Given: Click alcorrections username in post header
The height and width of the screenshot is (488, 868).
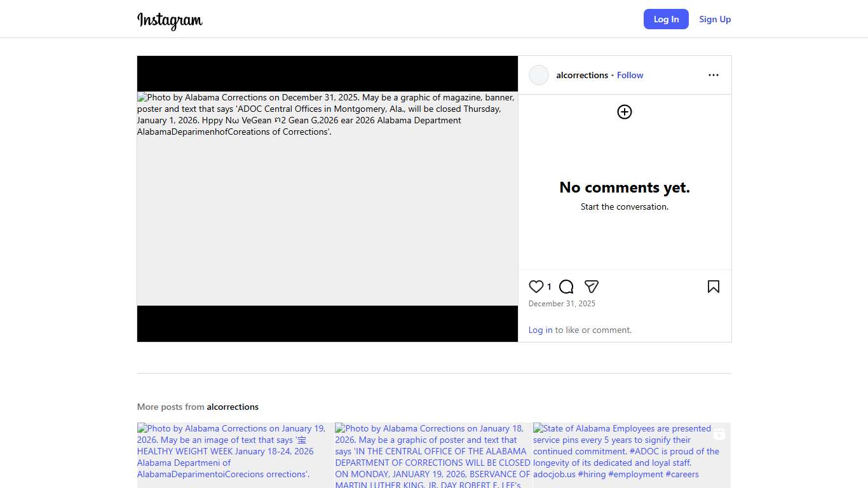Looking at the screenshot, I should pos(582,75).
